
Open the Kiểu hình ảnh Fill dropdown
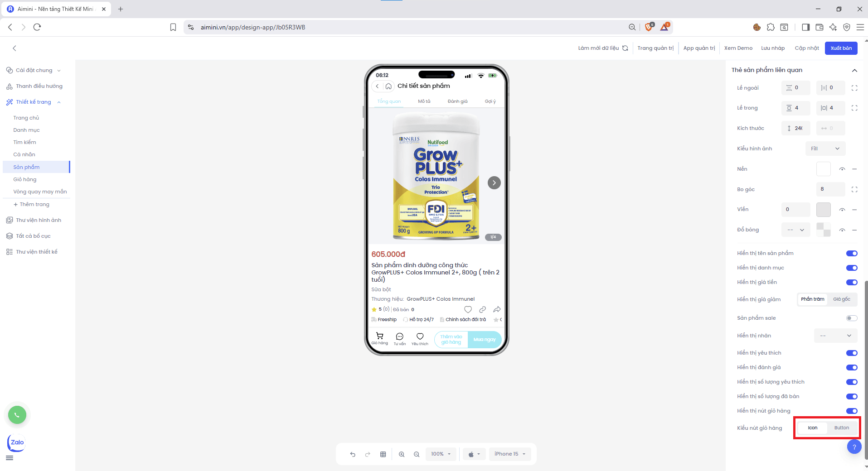825,149
